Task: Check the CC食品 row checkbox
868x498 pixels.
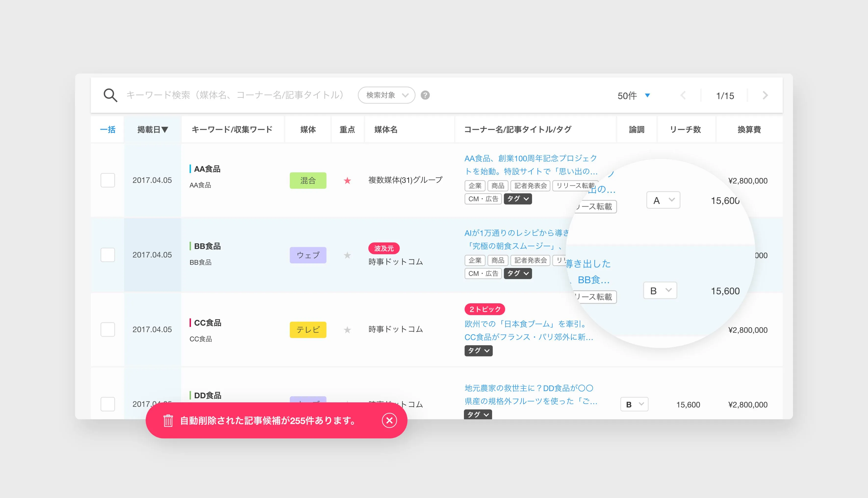Action: tap(107, 329)
